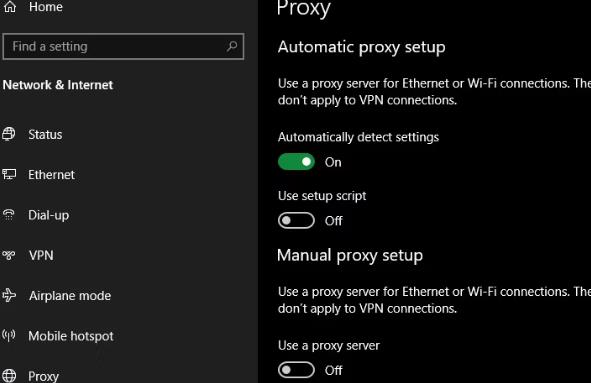Open the Mobile hotspot antenna icon
This screenshot has width=591, height=383.
pyautogui.click(x=9, y=336)
